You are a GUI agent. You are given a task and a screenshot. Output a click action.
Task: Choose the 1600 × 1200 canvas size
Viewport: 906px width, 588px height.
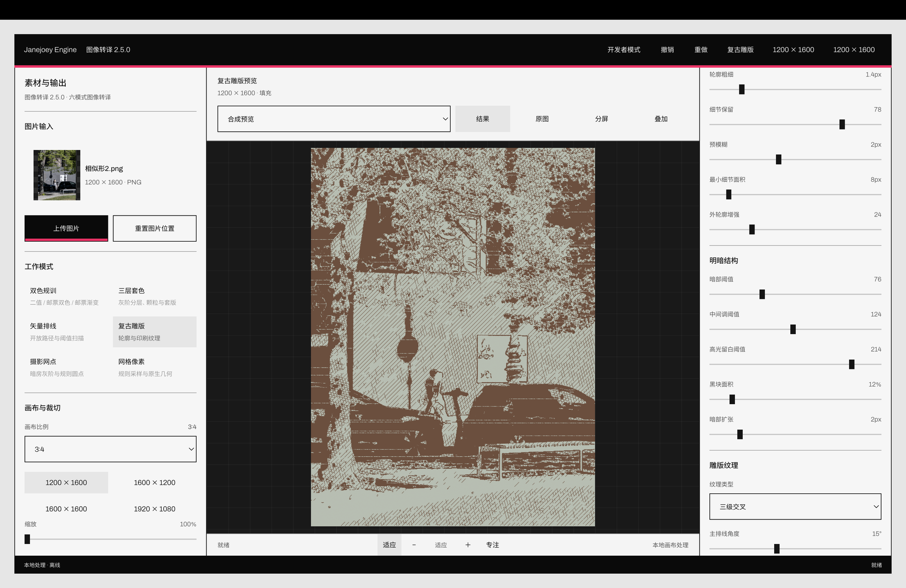click(154, 483)
